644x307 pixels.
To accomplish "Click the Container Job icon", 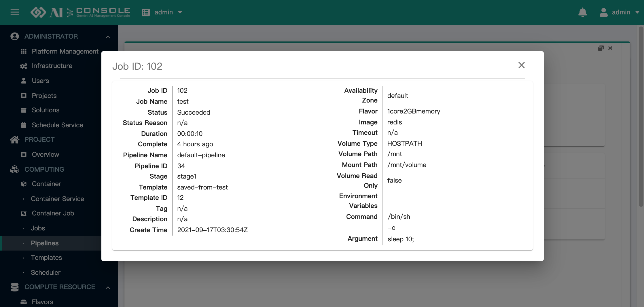I will point(24,213).
